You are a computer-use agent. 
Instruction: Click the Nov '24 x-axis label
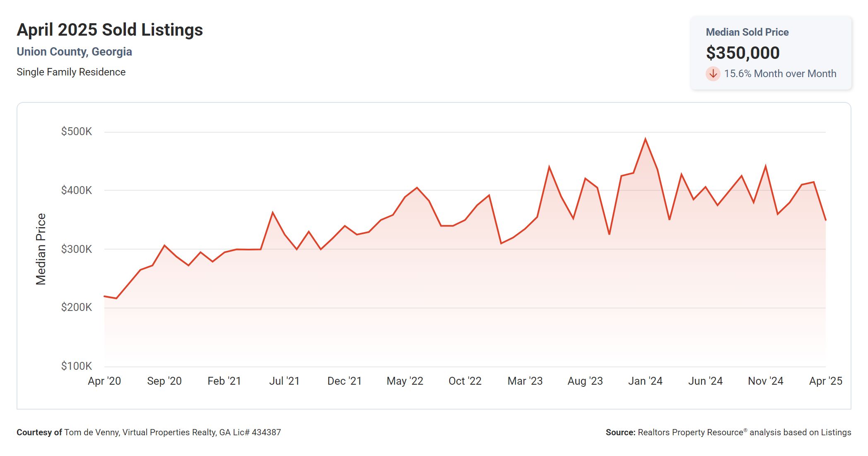pos(765,381)
